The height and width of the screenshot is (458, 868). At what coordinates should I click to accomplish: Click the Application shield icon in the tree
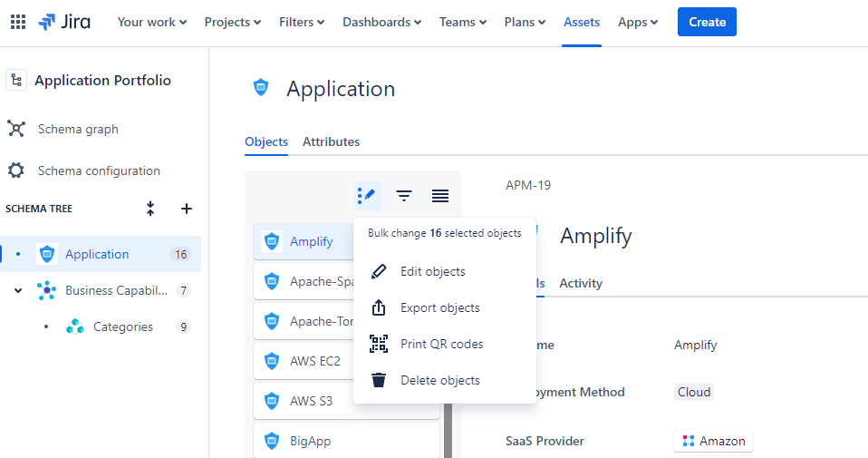47,254
